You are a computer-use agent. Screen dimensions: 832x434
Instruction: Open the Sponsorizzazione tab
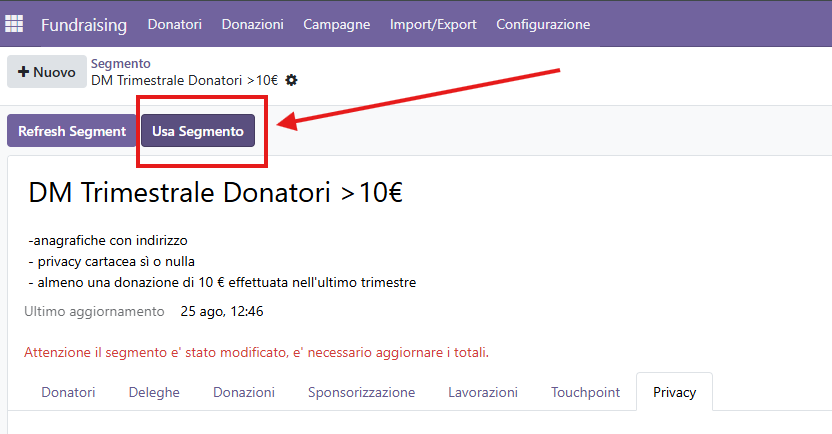361,392
